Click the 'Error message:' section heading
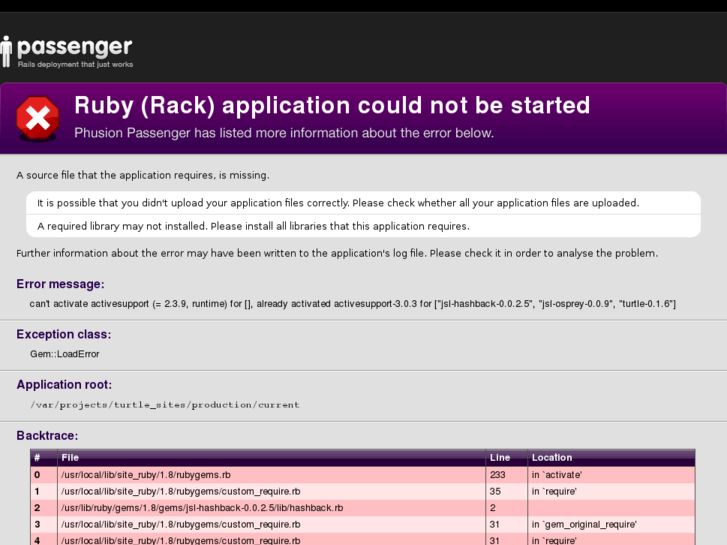 coord(60,284)
